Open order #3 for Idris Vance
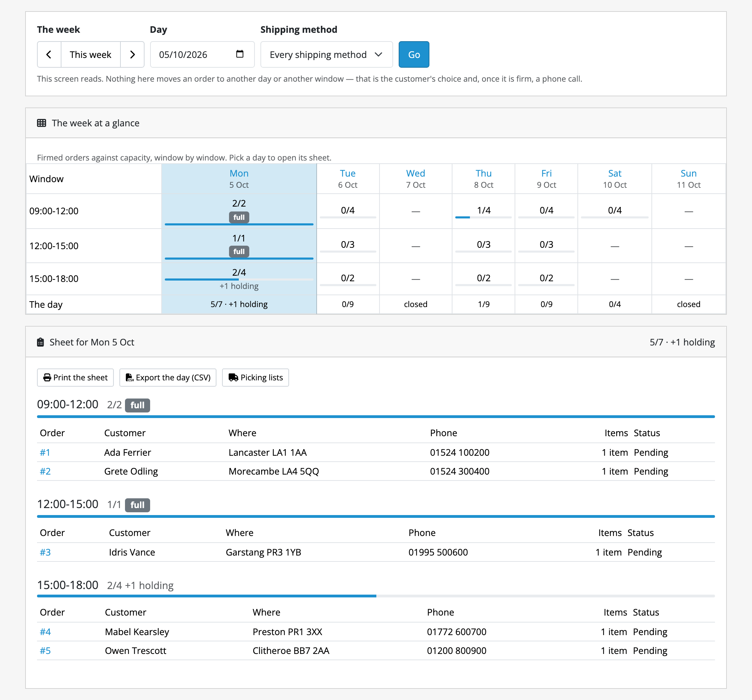Viewport: 752px width, 700px height. tap(45, 552)
